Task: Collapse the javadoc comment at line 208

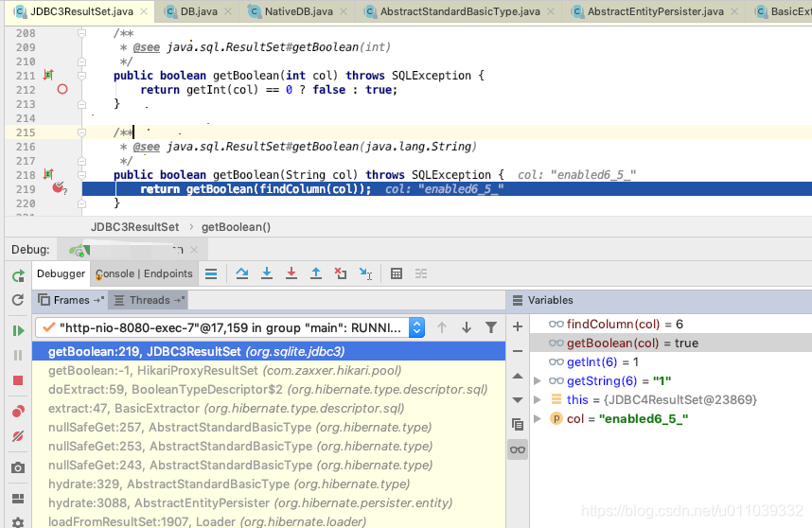Action: (x=81, y=33)
